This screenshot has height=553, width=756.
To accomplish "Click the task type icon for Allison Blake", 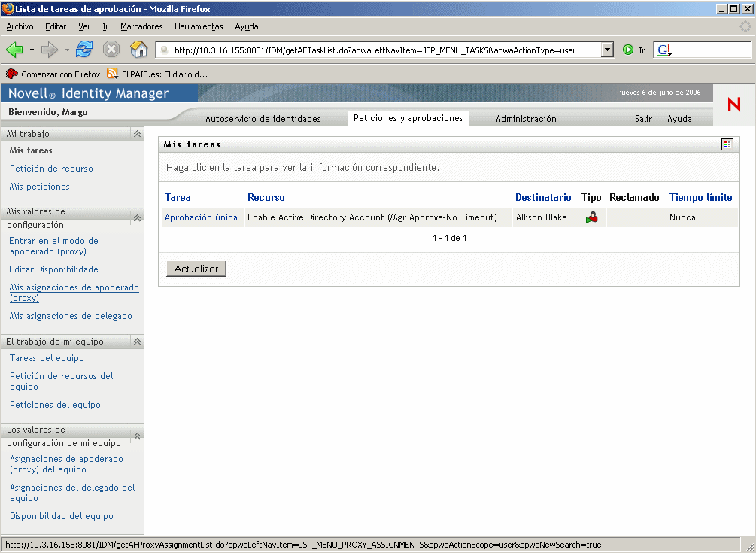I will pyautogui.click(x=591, y=217).
